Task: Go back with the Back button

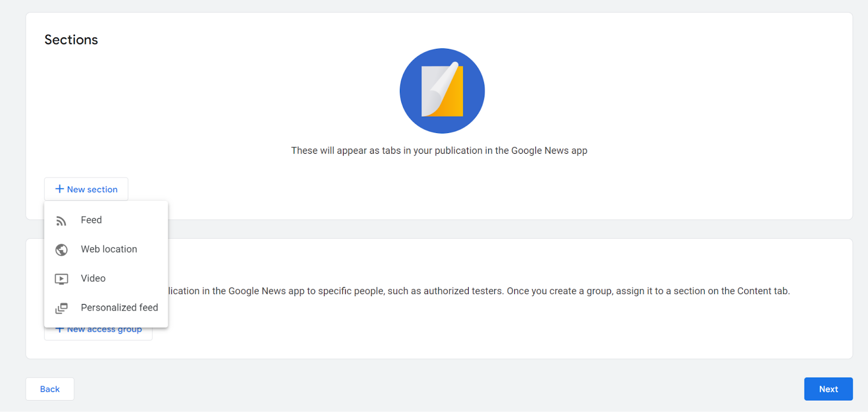Action: click(x=50, y=389)
